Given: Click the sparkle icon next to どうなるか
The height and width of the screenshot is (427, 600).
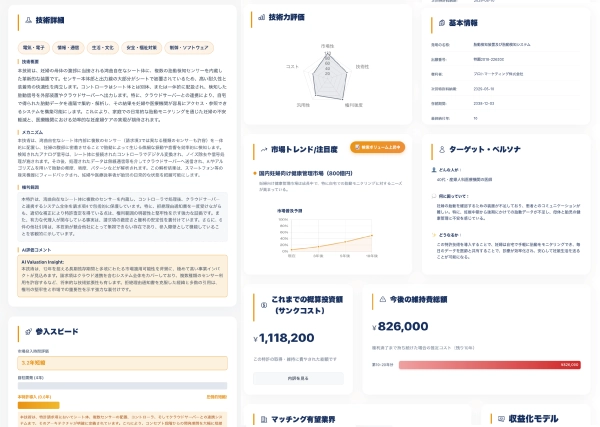Looking at the screenshot, I should (434, 235).
